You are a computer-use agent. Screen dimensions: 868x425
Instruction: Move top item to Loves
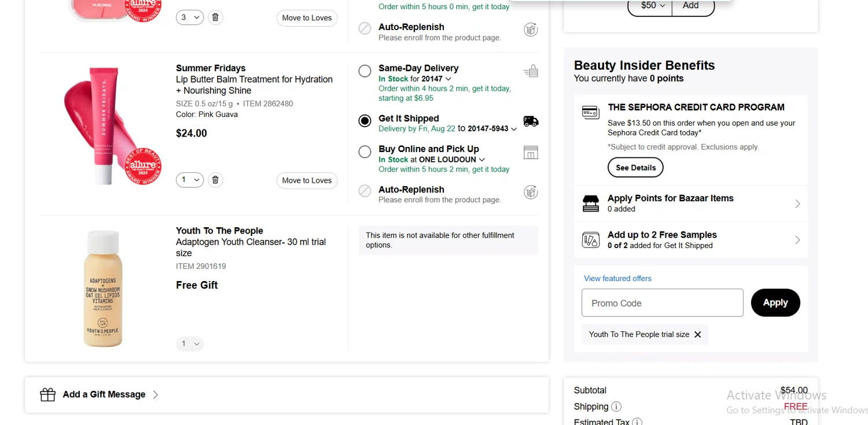click(x=307, y=18)
